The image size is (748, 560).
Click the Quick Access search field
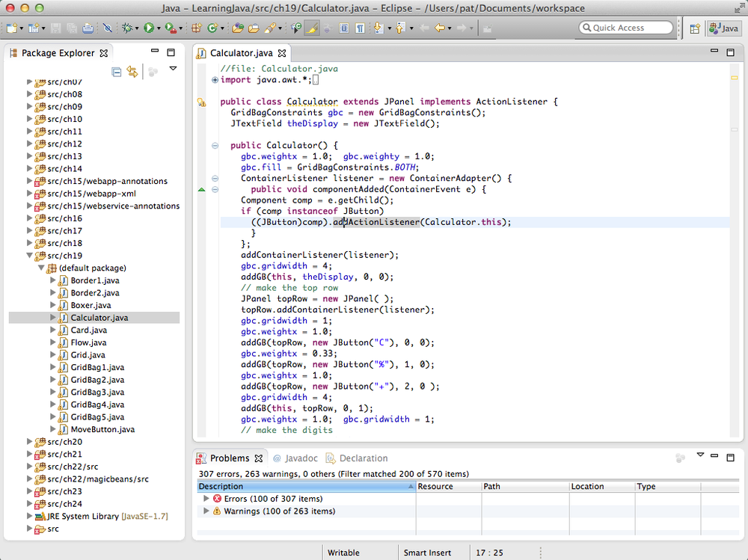pos(626,28)
